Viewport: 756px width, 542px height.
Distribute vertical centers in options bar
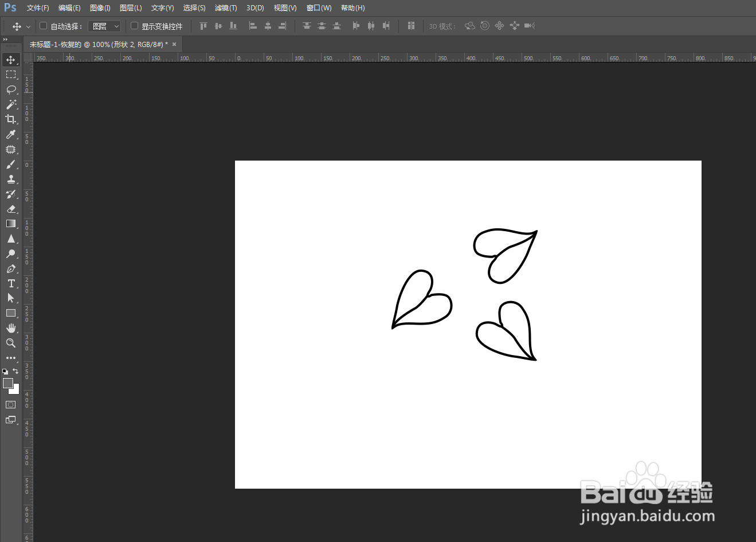pyautogui.click(x=322, y=26)
